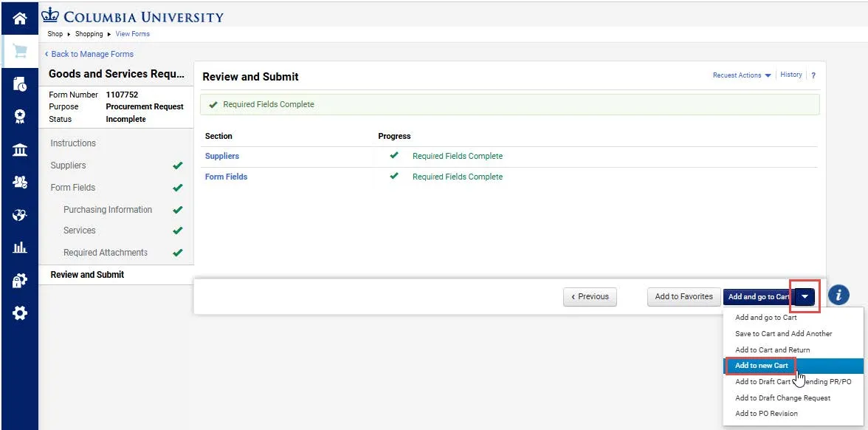Choose Add to Cart and Return

(772, 349)
